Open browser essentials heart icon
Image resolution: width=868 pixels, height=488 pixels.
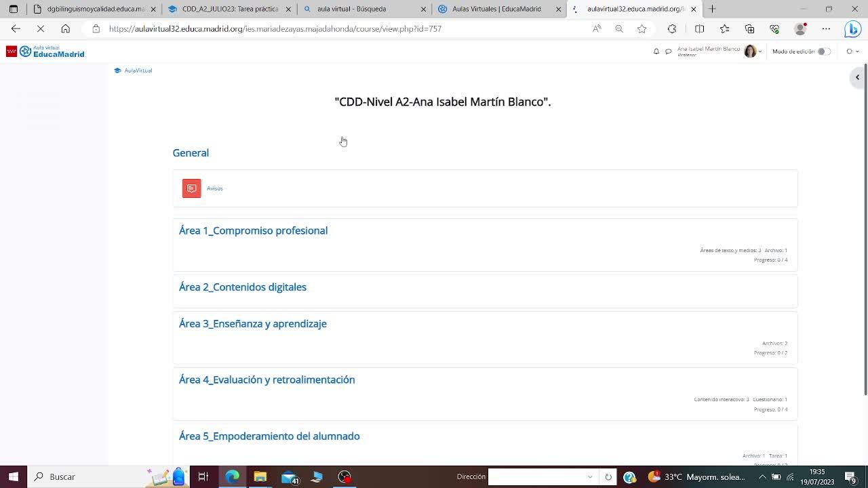tap(774, 28)
